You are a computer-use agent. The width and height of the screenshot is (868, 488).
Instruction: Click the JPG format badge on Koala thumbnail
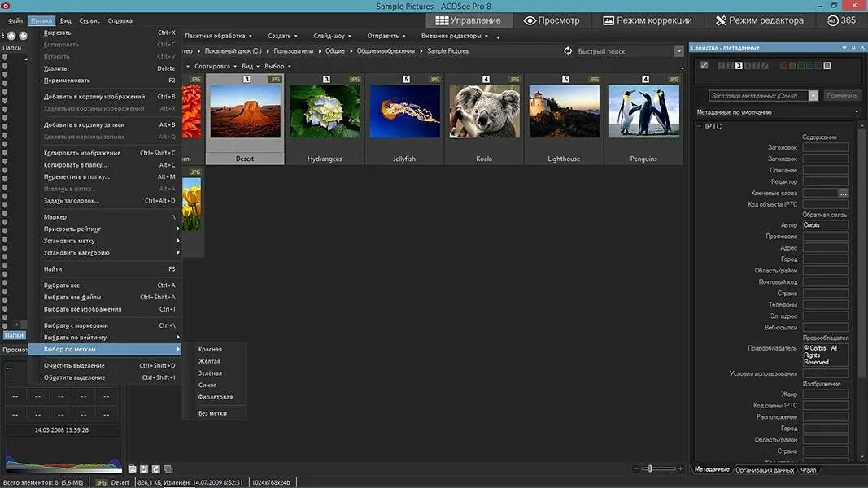[513, 79]
